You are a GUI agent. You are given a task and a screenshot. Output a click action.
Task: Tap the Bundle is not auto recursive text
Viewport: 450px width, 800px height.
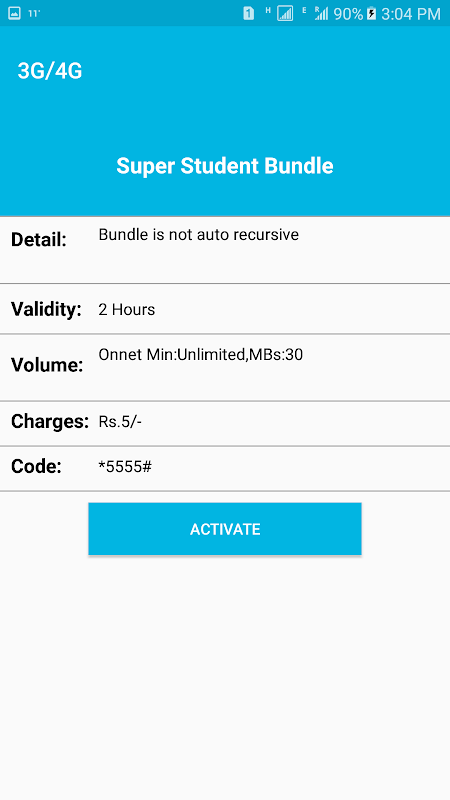point(198,235)
